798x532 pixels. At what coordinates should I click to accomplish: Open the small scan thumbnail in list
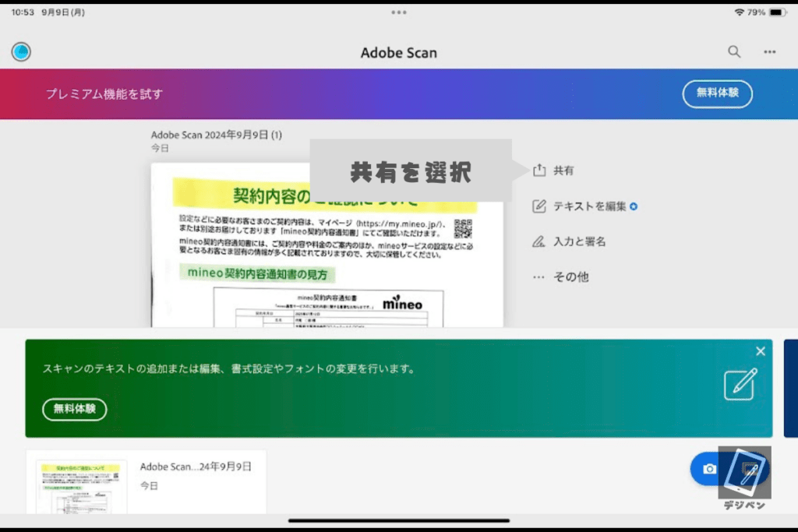point(81,487)
